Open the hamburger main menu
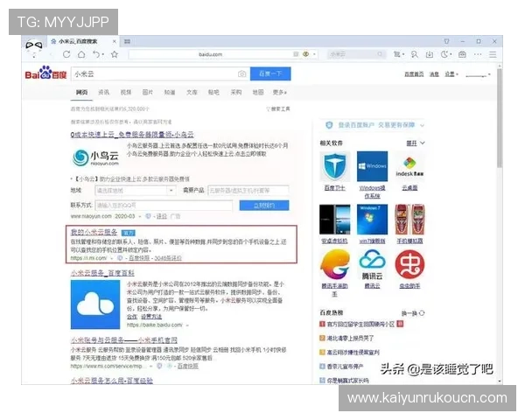This screenshot has height=420, width=525. (493, 54)
